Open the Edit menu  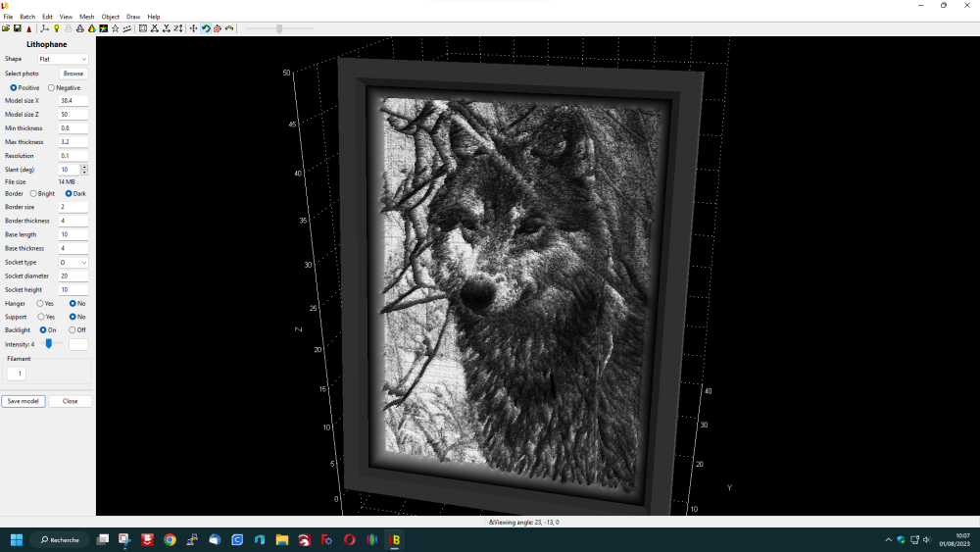[x=47, y=17]
